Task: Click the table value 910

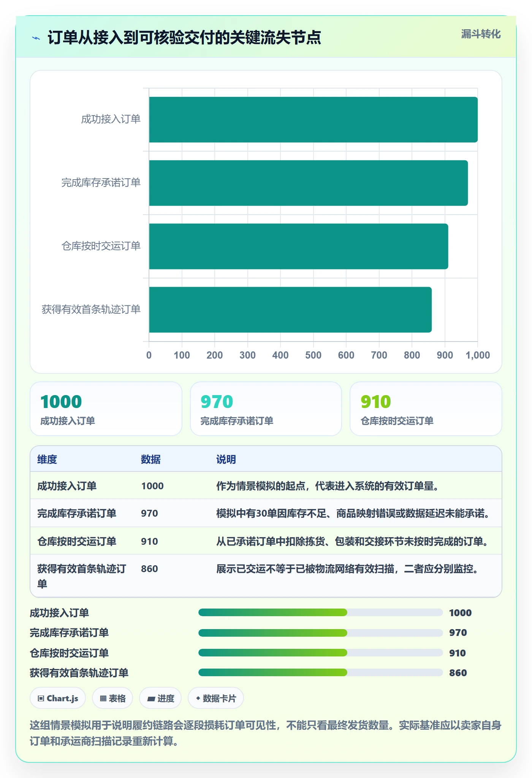Action: (149, 541)
